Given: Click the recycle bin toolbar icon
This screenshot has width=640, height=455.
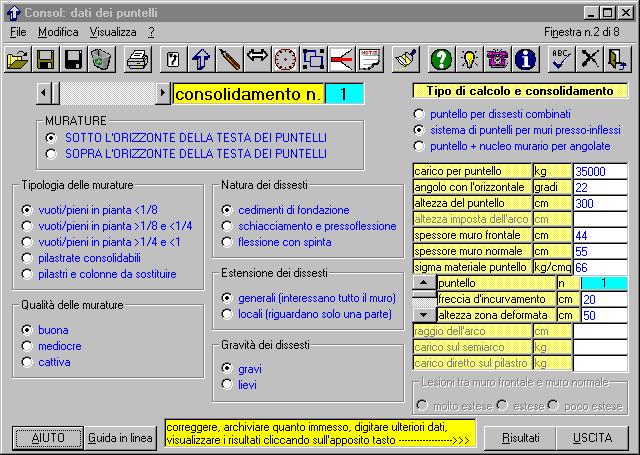Looking at the screenshot, I should pos(100,60).
